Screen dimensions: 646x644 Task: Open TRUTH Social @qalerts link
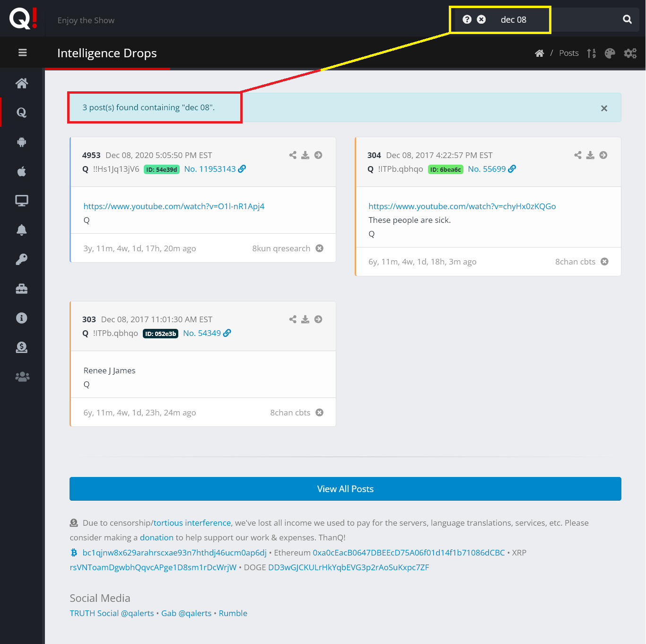click(x=112, y=613)
